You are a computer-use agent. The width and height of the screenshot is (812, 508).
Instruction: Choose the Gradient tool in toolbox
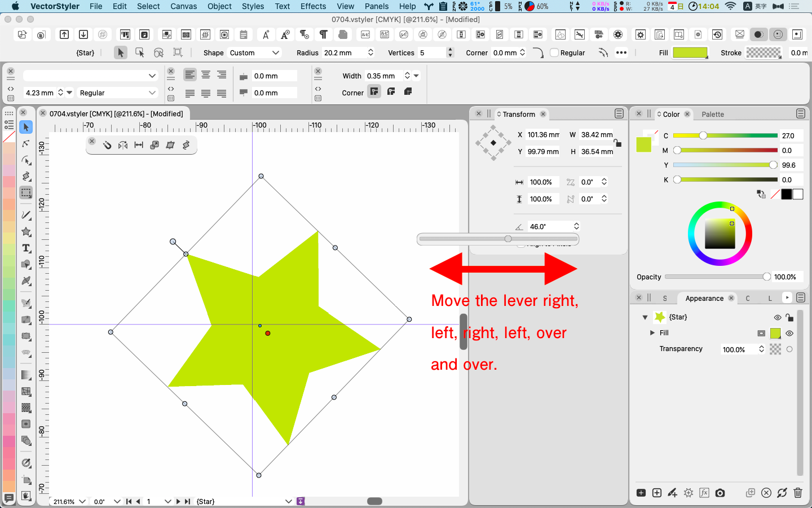pos(26,375)
